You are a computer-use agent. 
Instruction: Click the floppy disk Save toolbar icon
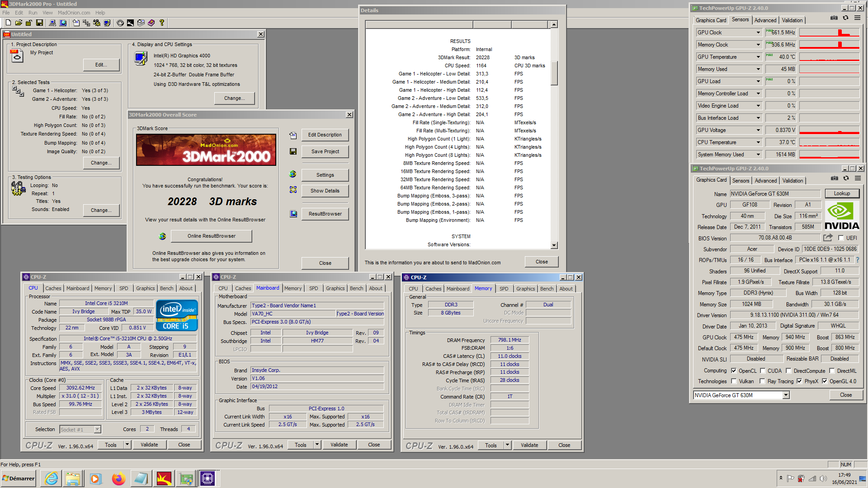tap(39, 23)
